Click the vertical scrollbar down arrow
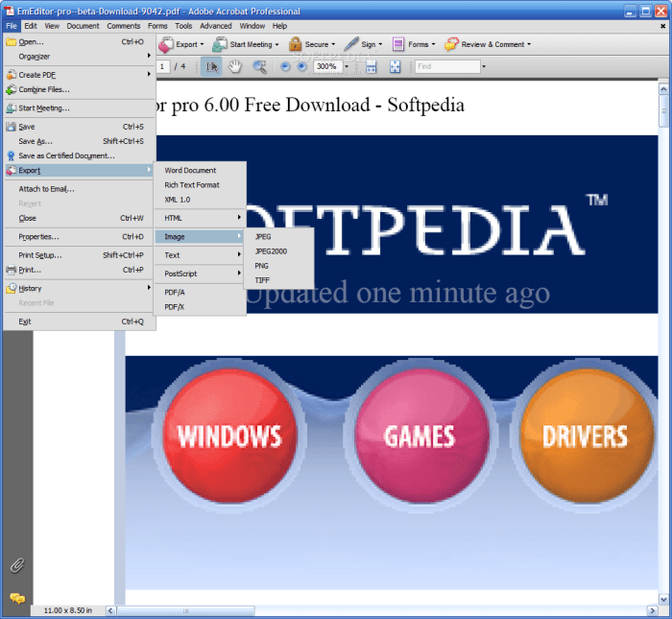This screenshot has height=619, width=672. click(x=663, y=599)
